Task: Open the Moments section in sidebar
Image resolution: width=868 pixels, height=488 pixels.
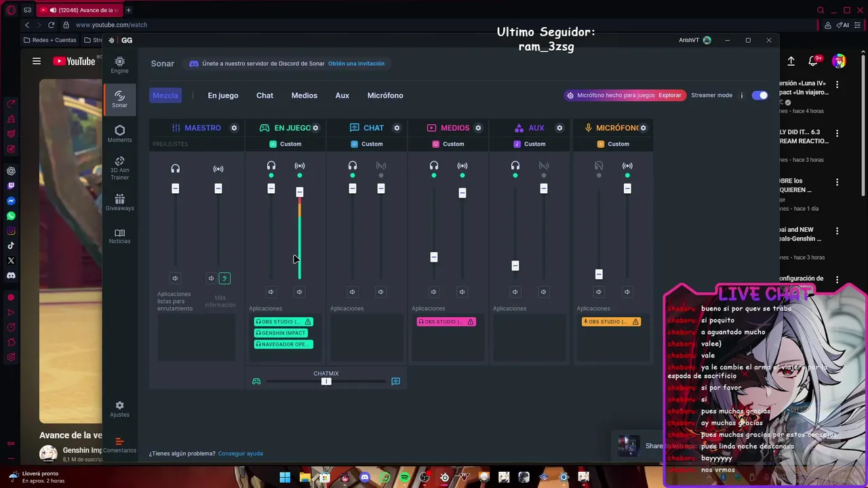Action: 119,134
